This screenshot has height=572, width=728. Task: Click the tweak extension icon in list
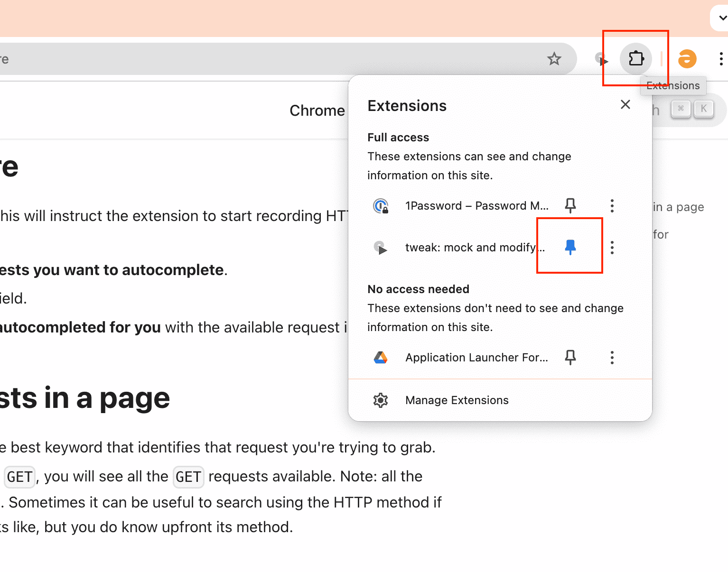[x=381, y=248]
